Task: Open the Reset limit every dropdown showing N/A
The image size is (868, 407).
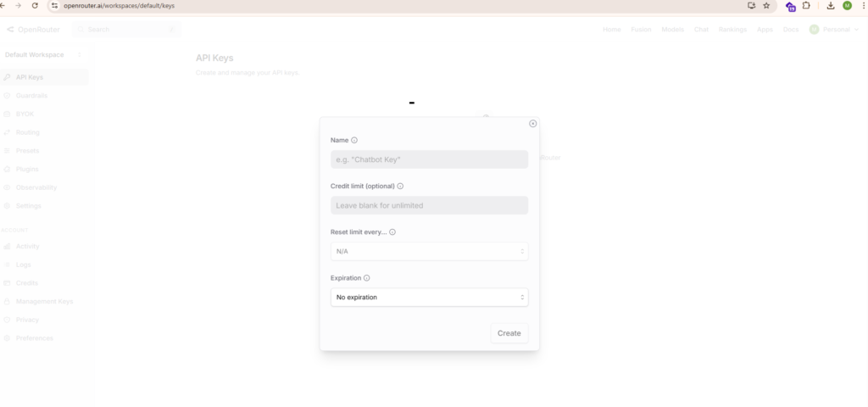Action: (x=429, y=252)
